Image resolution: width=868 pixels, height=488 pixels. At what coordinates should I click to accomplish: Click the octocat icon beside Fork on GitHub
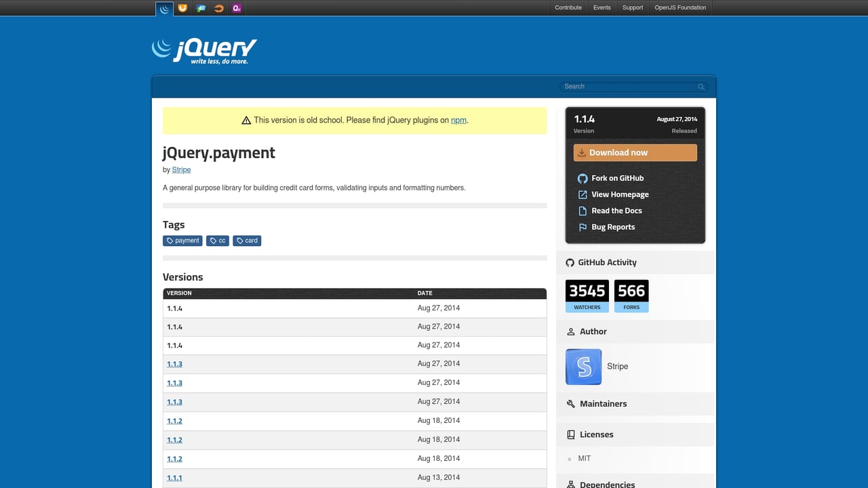click(x=583, y=178)
